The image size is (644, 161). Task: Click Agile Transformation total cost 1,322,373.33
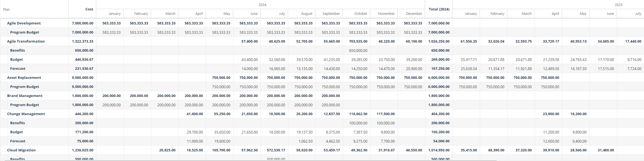(82, 41)
